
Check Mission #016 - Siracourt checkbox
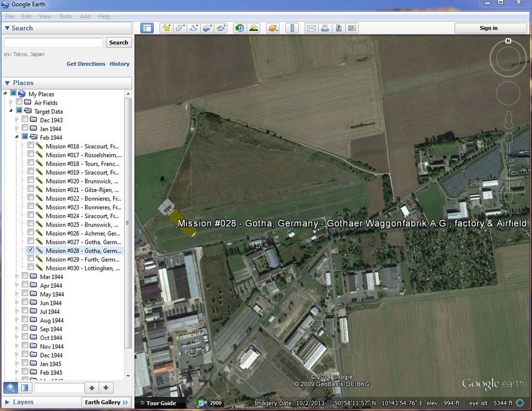pos(31,145)
